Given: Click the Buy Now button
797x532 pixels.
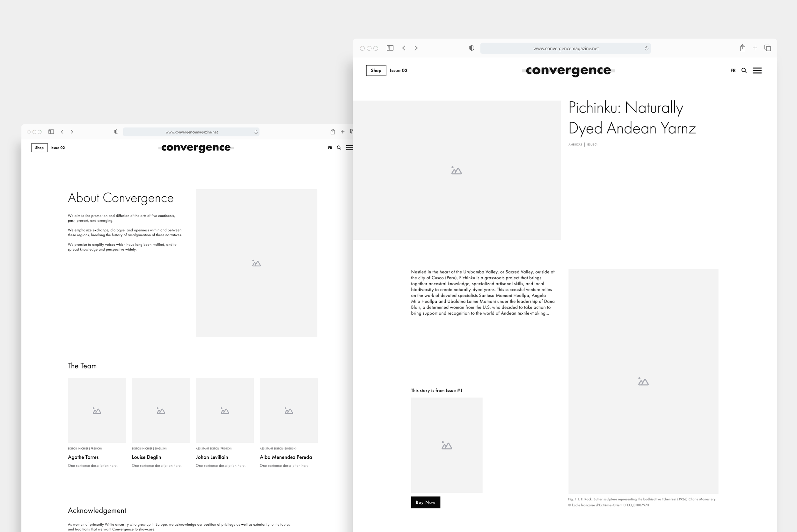Looking at the screenshot, I should pyautogui.click(x=426, y=502).
